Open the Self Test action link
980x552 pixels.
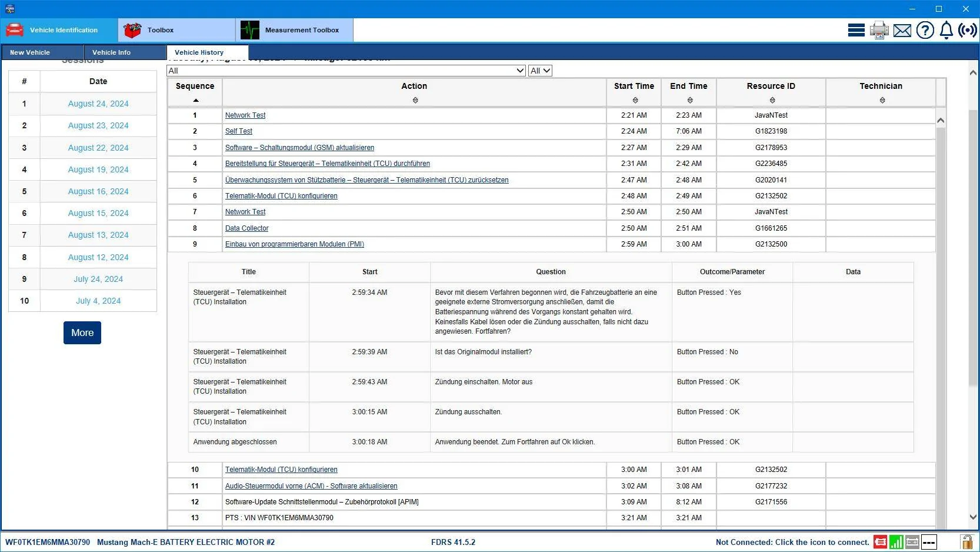(238, 131)
